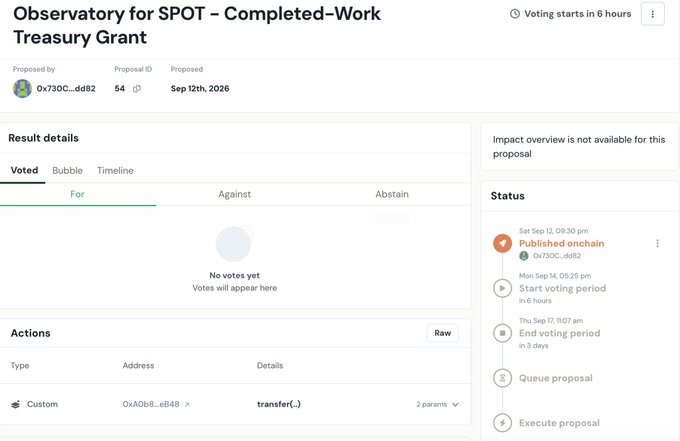Click the Thu Sep 17, 11:07 am timestamp
680x441 pixels.
[x=551, y=321]
